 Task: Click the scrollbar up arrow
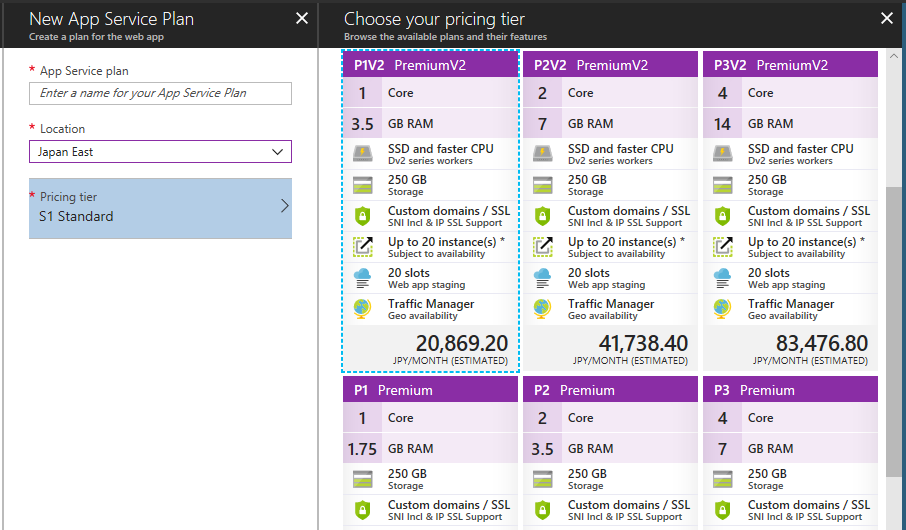click(893, 56)
